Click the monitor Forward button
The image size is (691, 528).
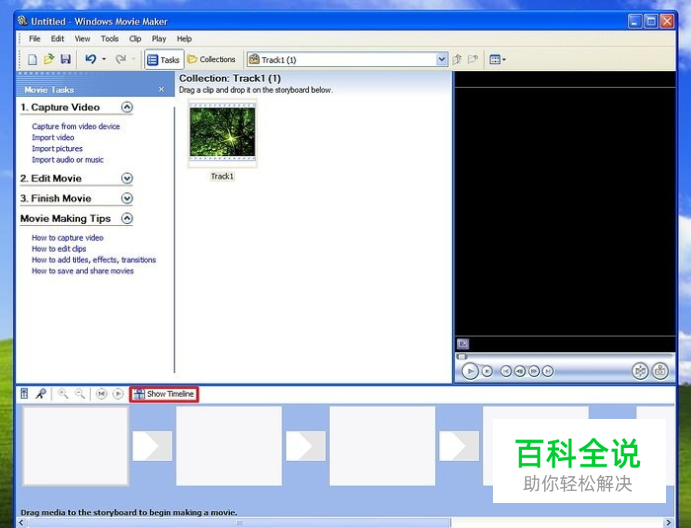click(547, 372)
